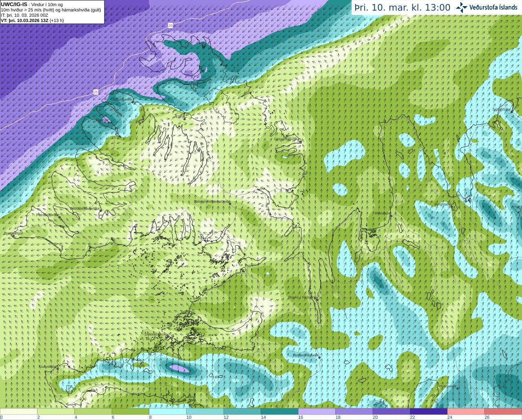Select the 22–24 m/s dark indigo legend swatch
The image size is (522, 420).
click(429, 411)
